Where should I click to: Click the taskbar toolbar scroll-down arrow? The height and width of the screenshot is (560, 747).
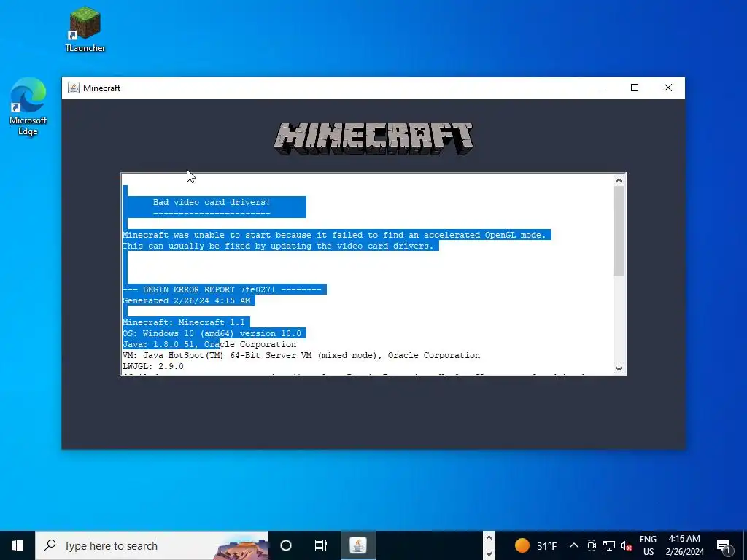click(489, 553)
